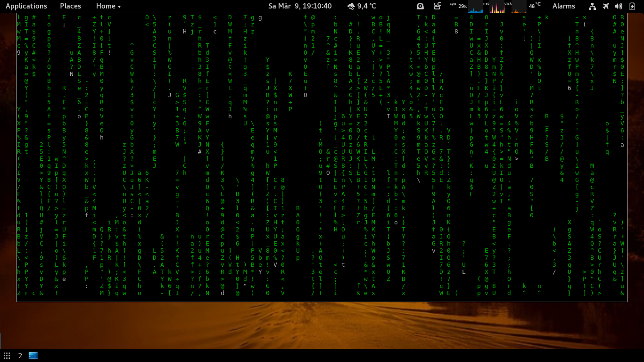Click the CPU usage graph
Image resolution: width=644 pixels, height=362 pixels.
pos(475,7)
